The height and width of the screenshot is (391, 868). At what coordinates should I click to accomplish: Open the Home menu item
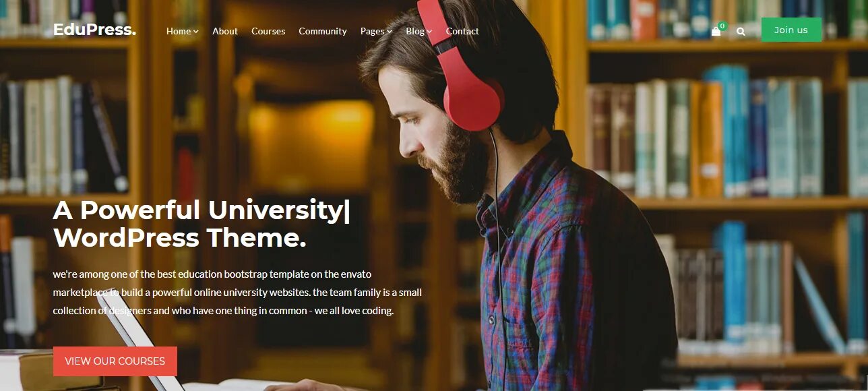point(179,31)
